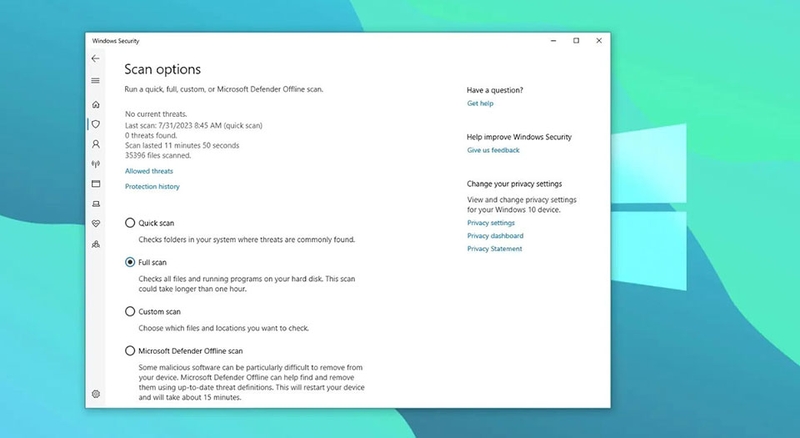Minimize the Windows Security window
Image resolution: width=800 pixels, height=438 pixels.
pyautogui.click(x=554, y=41)
